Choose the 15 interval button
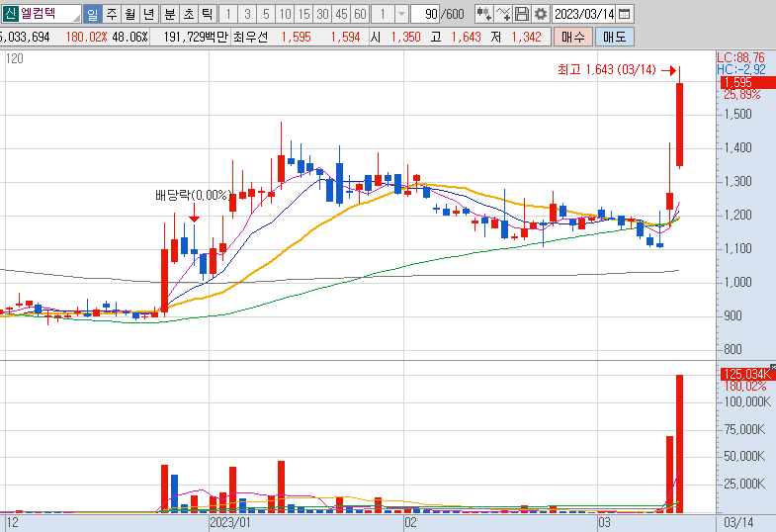Screen dimensions: 776x532 (x=303, y=14)
